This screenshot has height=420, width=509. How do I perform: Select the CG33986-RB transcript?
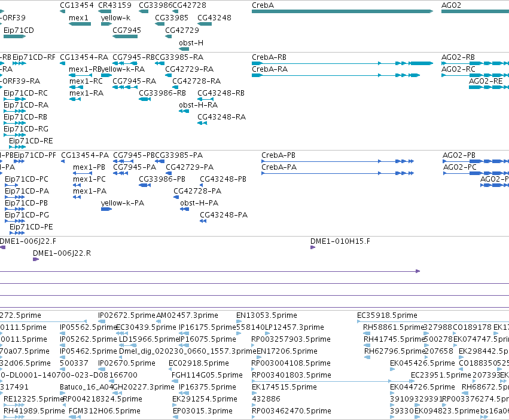click(x=145, y=99)
